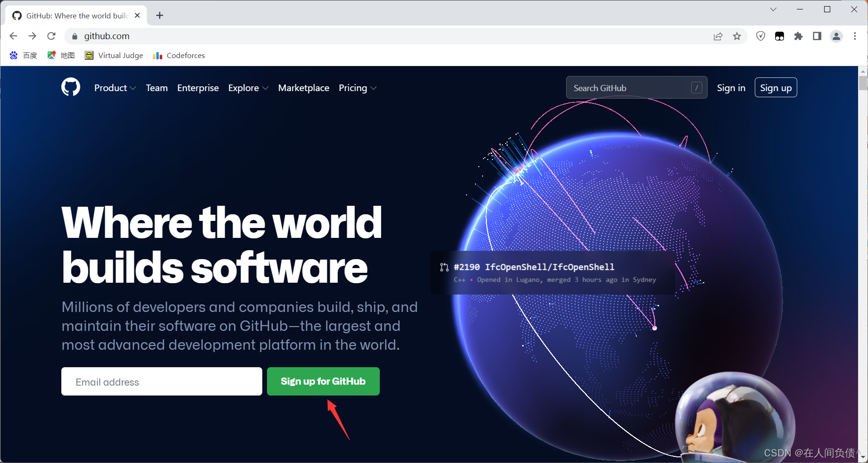Open the 地图 maps bookmark
This screenshot has height=463, width=868.
point(61,55)
